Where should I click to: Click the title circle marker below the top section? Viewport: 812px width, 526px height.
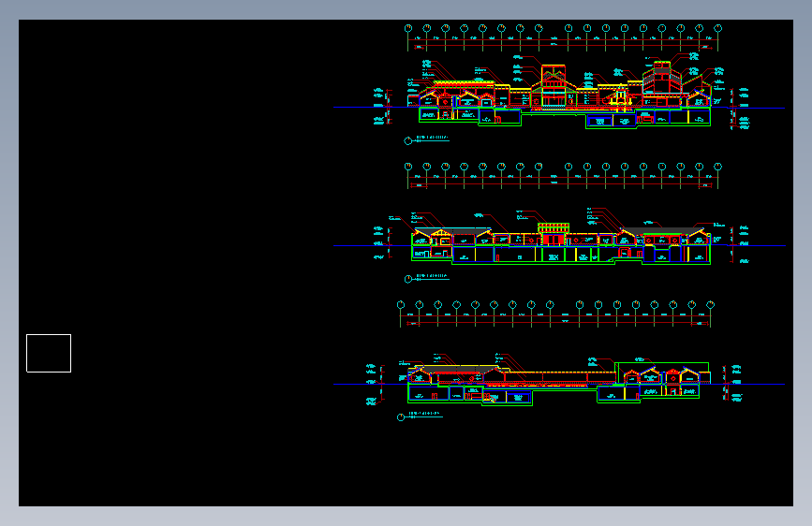point(408,140)
